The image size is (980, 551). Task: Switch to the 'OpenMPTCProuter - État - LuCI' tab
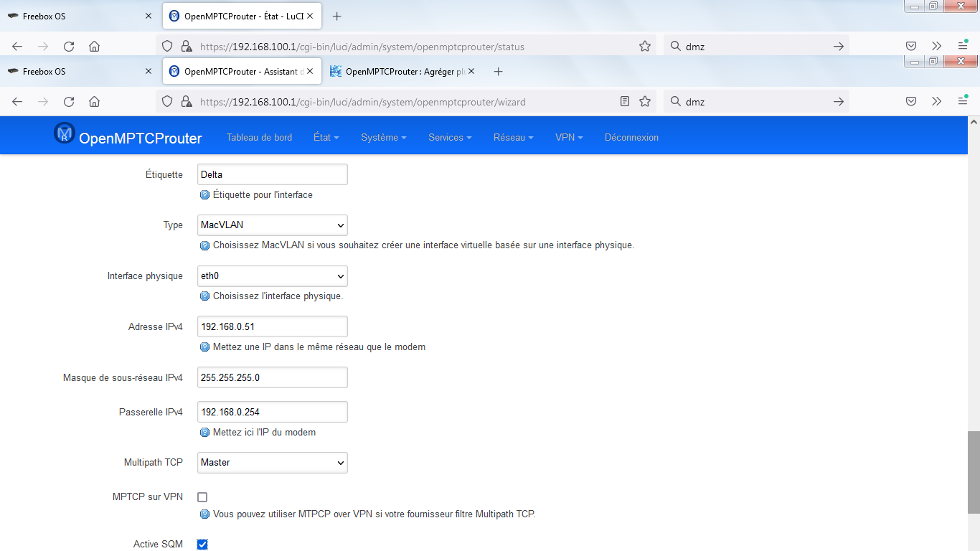click(x=242, y=16)
